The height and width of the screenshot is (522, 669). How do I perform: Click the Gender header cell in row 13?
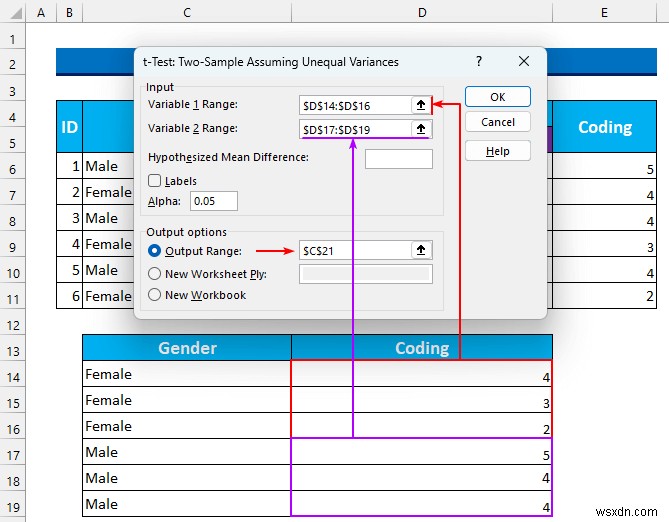[x=187, y=348]
